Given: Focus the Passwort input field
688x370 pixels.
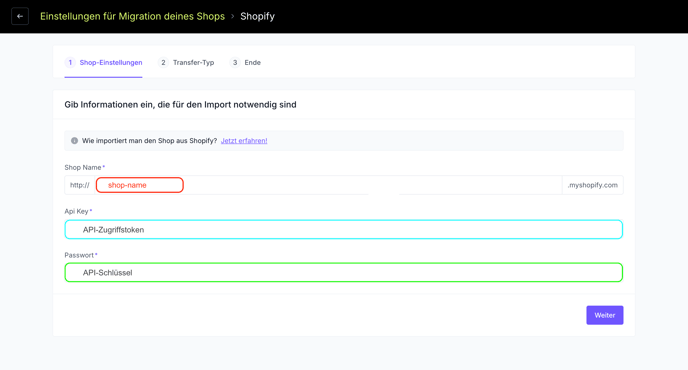Looking at the screenshot, I should click(x=344, y=273).
